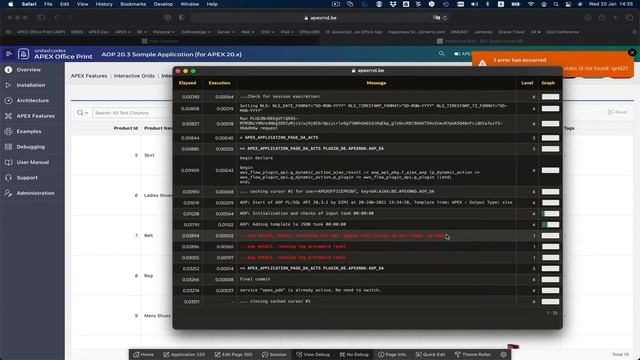Expand the Web bookmarks folder

(248, 32)
